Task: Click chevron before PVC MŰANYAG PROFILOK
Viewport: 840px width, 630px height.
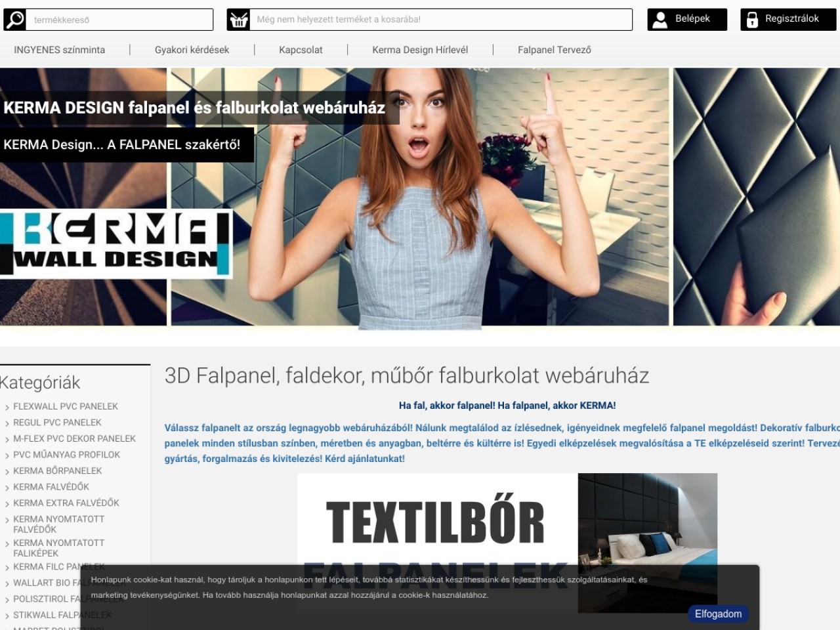Action: pos(7,455)
